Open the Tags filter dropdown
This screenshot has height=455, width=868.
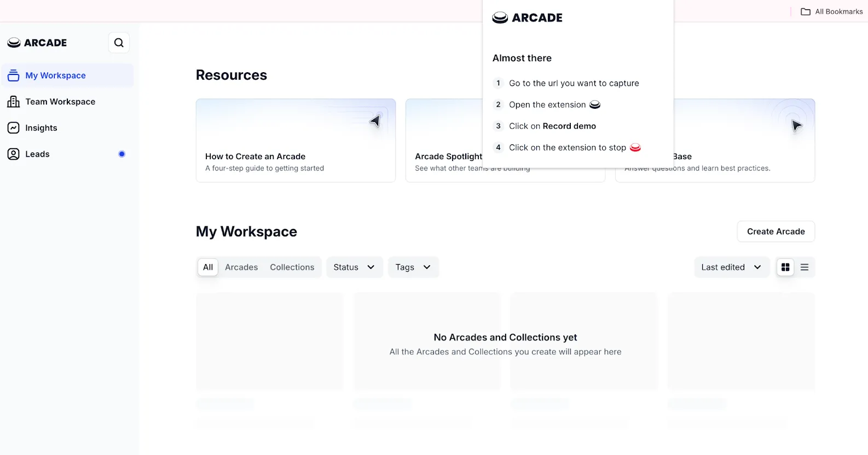[x=413, y=267]
